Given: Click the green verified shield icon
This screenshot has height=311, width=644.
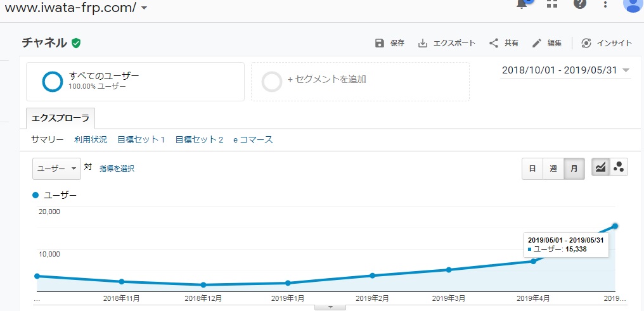Looking at the screenshot, I should click(x=76, y=42).
